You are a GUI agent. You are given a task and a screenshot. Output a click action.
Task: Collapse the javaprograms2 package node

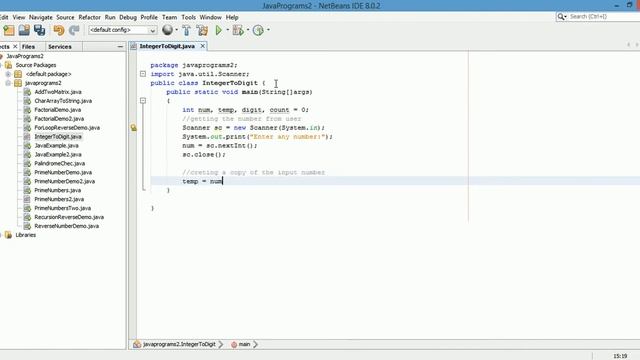click(8, 83)
